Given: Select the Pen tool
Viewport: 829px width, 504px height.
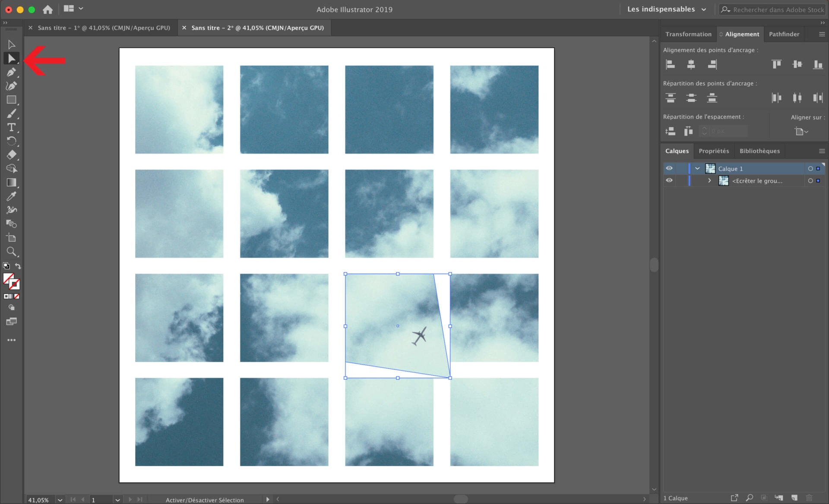Looking at the screenshot, I should (x=11, y=72).
